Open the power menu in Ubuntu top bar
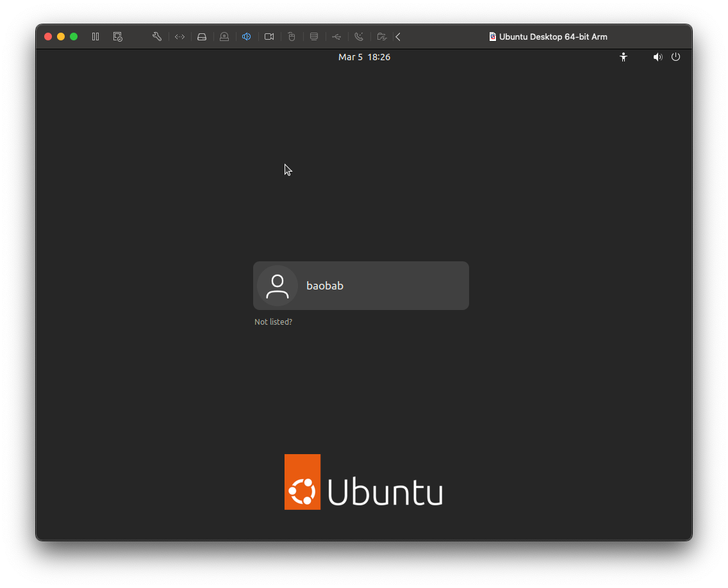This screenshot has width=728, height=588. point(675,57)
